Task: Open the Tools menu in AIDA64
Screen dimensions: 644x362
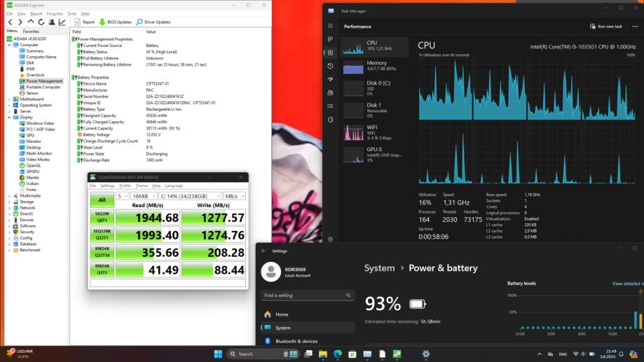Action: (72, 14)
